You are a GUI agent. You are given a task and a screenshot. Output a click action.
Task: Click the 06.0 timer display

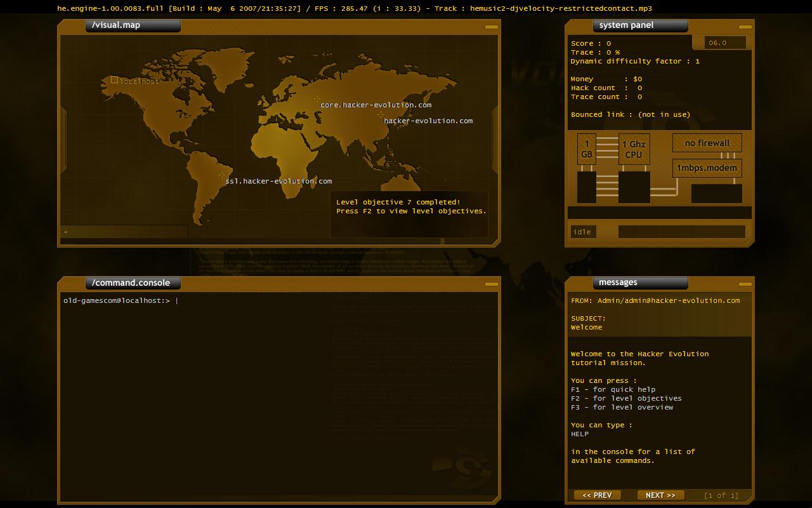point(725,43)
